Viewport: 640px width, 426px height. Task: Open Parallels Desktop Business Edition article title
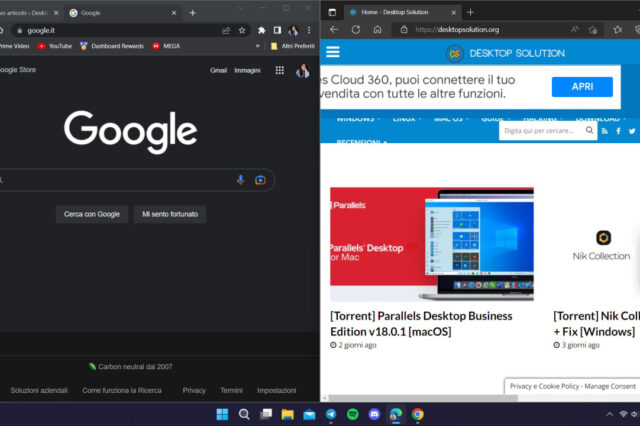[x=421, y=324]
